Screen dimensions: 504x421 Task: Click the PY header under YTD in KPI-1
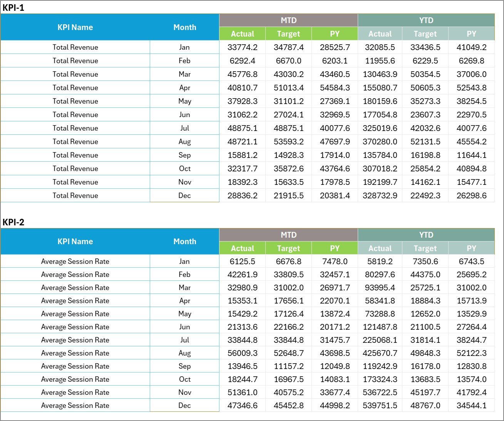coord(471,34)
